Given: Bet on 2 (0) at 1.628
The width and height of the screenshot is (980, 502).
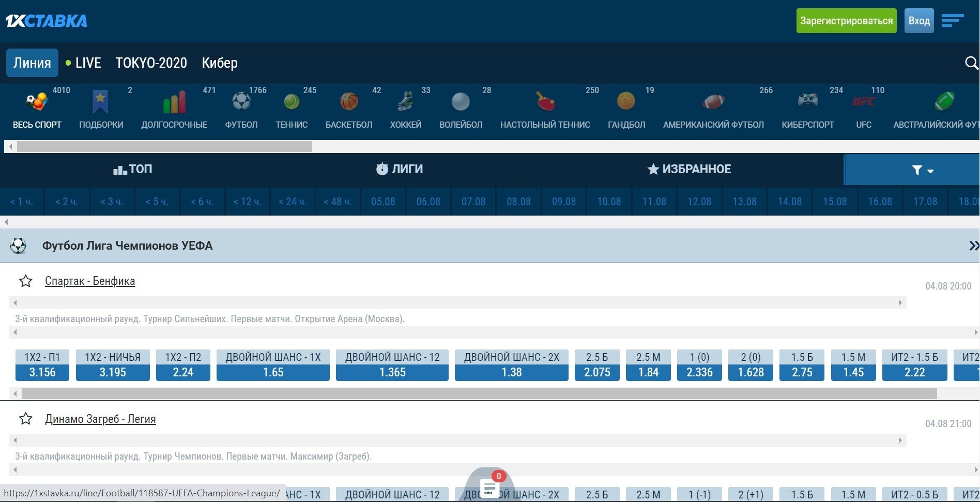Looking at the screenshot, I should 751,365.
